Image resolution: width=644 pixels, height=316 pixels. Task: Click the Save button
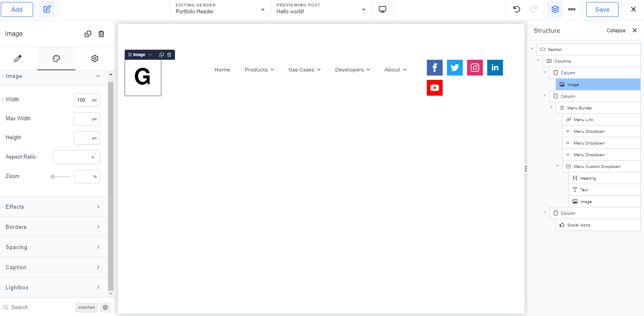pyautogui.click(x=602, y=10)
